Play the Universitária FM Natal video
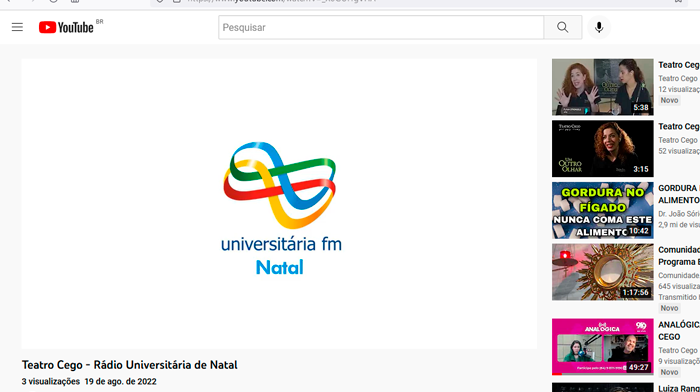 (x=279, y=204)
